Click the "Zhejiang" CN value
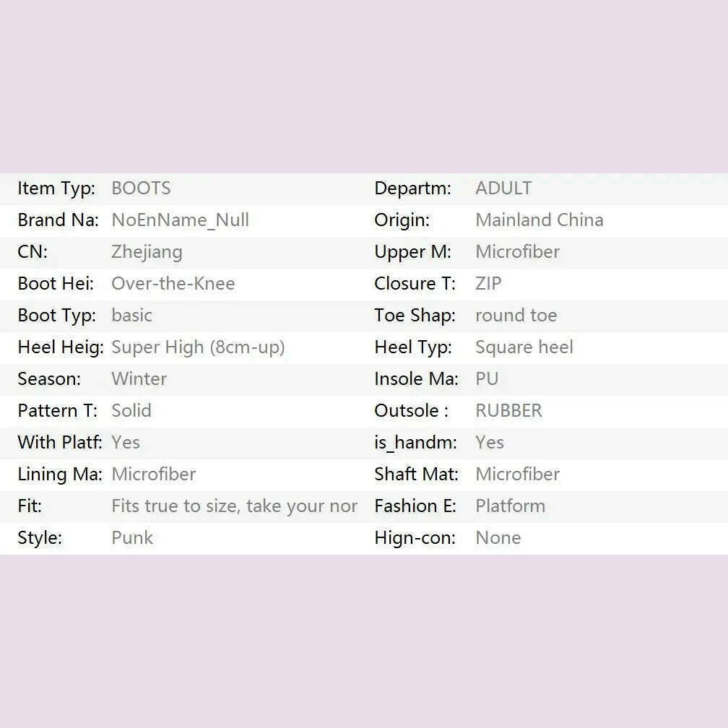The height and width of the screenshot is (728, 728). tap(147, 252)
